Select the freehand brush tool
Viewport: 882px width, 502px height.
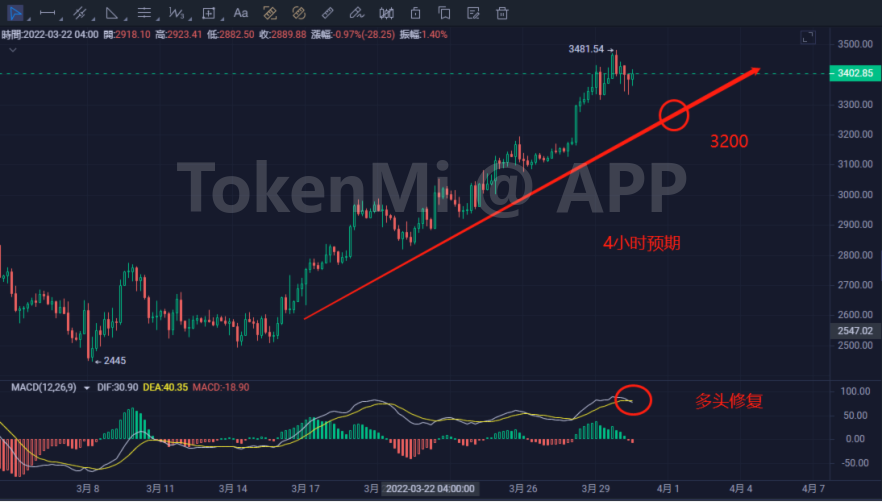[x=357, y=12]
